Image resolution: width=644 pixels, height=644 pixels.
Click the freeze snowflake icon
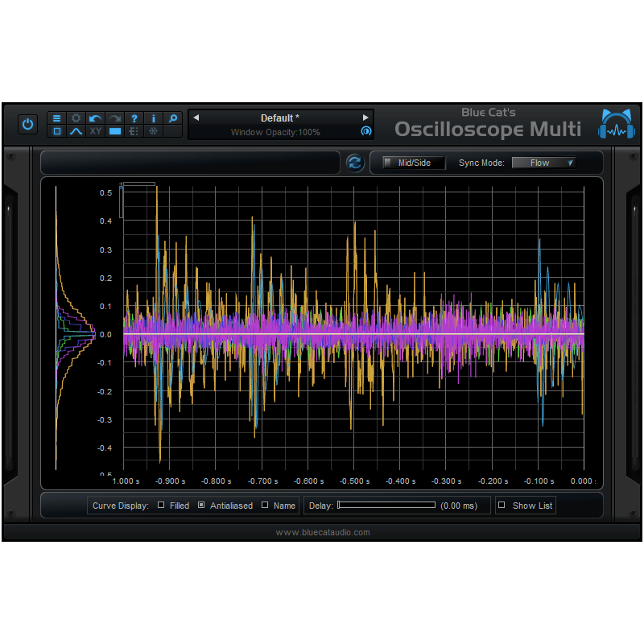coord(153,131)
